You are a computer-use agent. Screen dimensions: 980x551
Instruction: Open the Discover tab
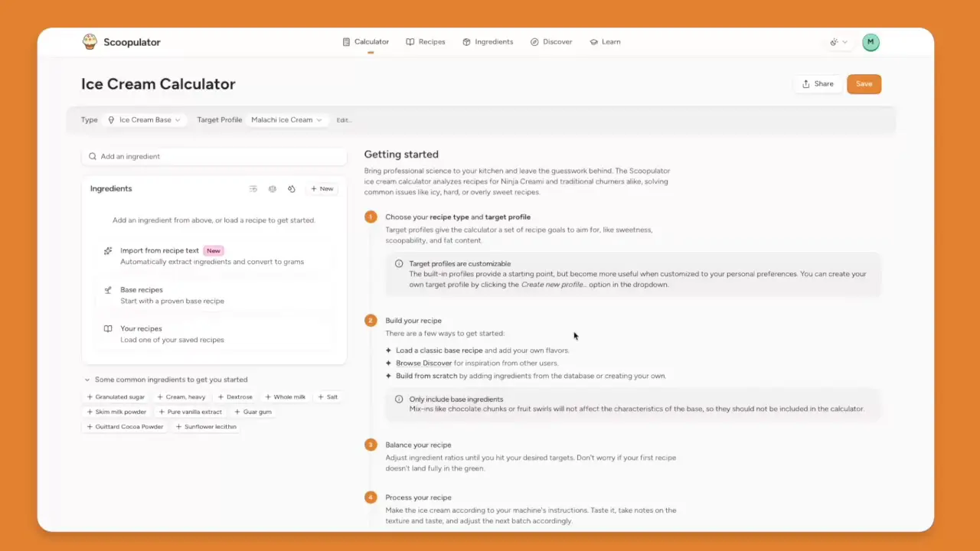coord(550,42)
